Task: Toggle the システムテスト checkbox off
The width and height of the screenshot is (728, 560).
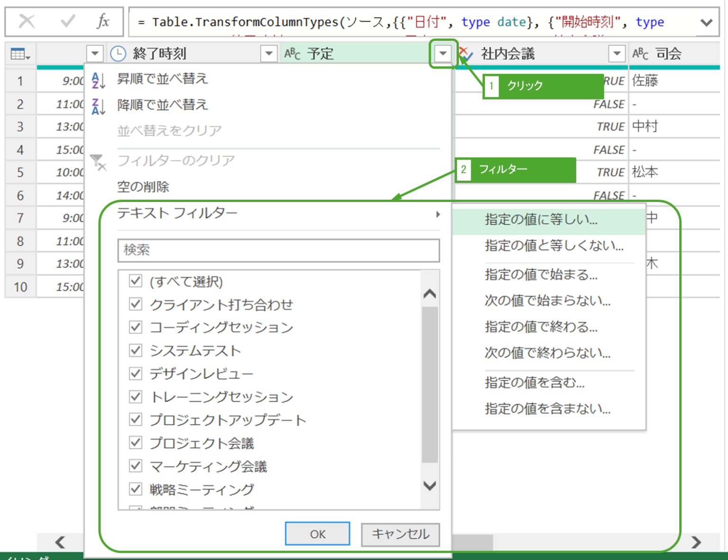Action: click(x=135, y=350)
